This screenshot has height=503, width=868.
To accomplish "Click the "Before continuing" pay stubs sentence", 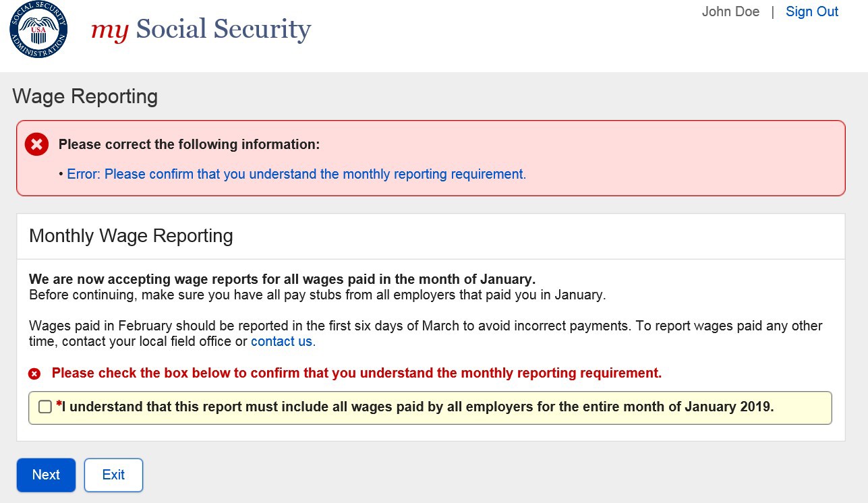I will pyautogui.click(x=318, y=295).
